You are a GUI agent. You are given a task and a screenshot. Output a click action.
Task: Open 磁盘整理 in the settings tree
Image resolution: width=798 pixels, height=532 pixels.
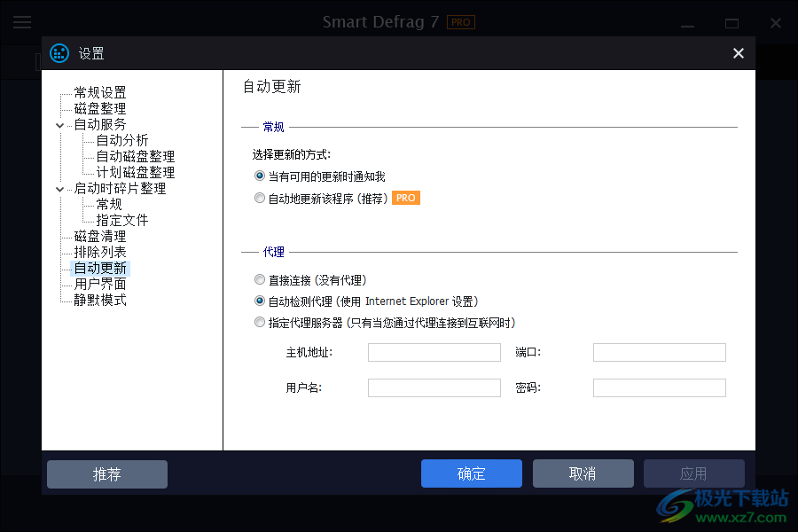point(99,108)
